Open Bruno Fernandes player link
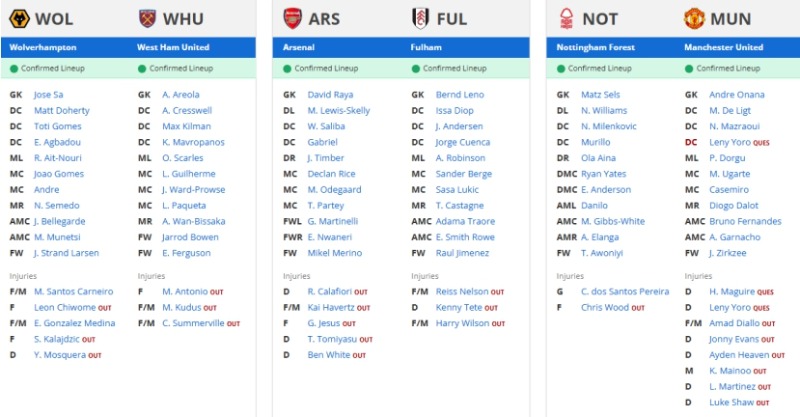Screen dimensions: 800x417 (x=746, y=221)
